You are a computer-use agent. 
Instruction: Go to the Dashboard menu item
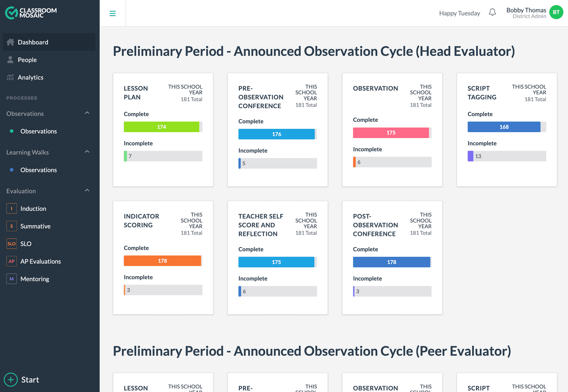33,42
